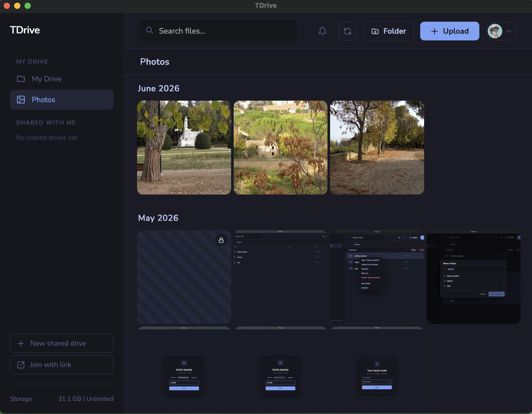532x414 pixels.
Task: Click the Upload button
Action: click(x=450, y=31)
